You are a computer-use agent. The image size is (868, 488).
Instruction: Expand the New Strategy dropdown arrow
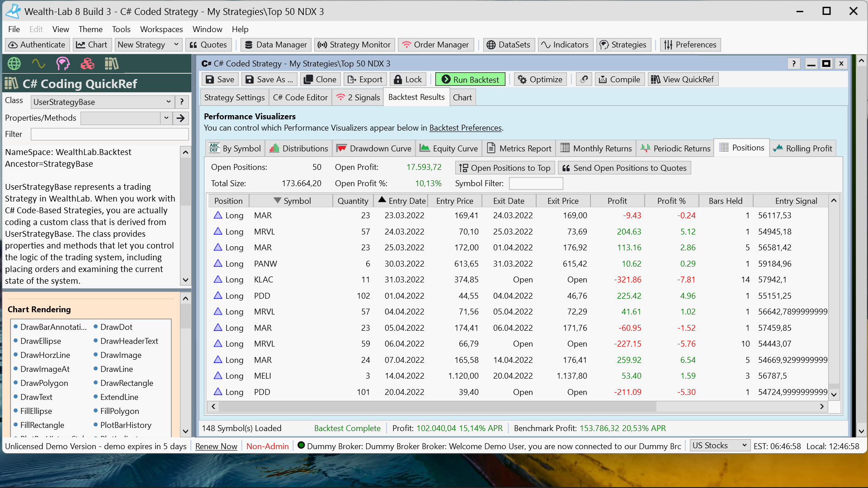click(176, 45)
